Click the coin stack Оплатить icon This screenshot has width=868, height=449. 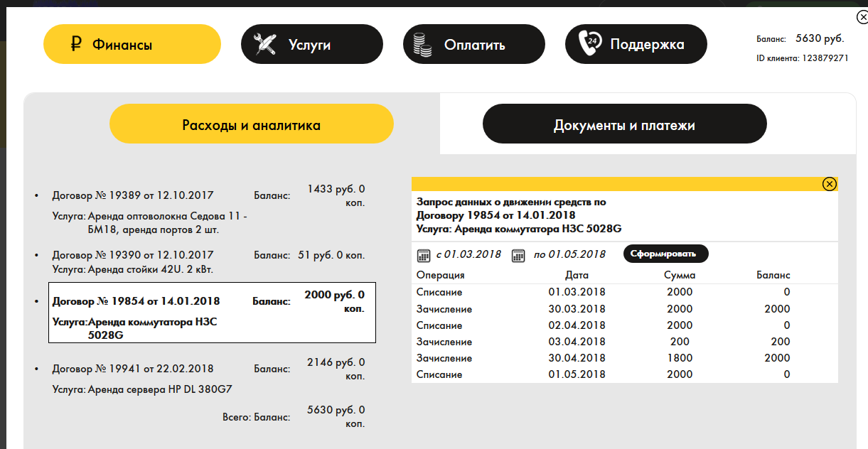[422, 45]
